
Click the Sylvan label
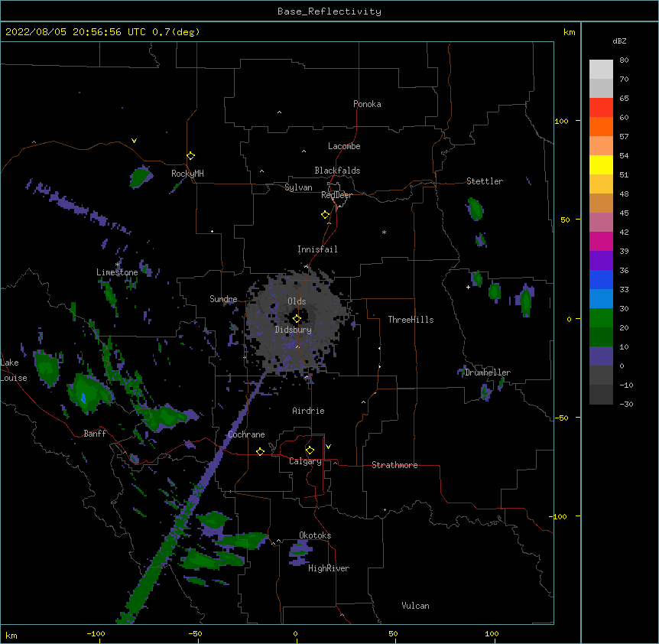(298, 187)
